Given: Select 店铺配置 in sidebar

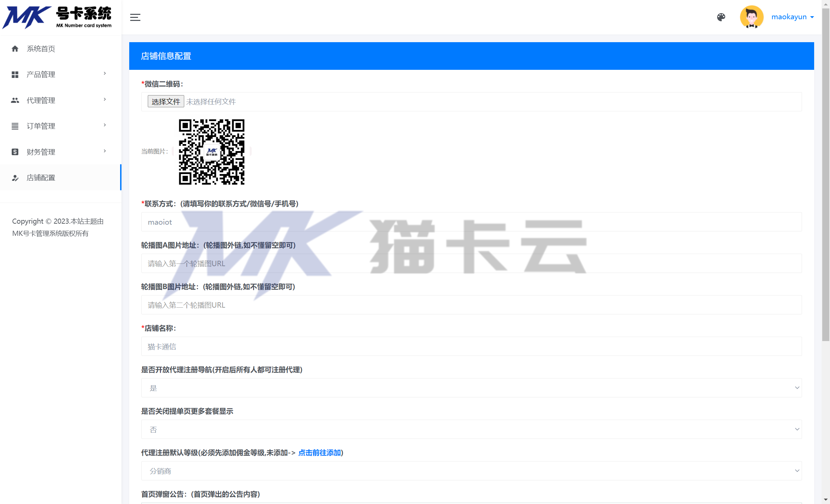Looking at the screenshot, I should (x=61, y=178).
